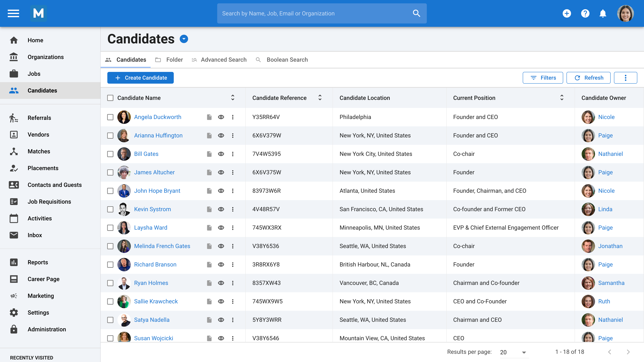Open the search magnifier in search bar
The width and height of the screenshot is (644, 362).
tap(416, 13)
